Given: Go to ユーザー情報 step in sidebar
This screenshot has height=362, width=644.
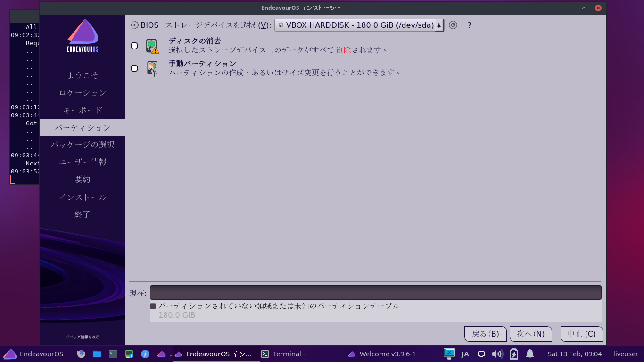Looking at the screenshot, I should pos(83,162).
